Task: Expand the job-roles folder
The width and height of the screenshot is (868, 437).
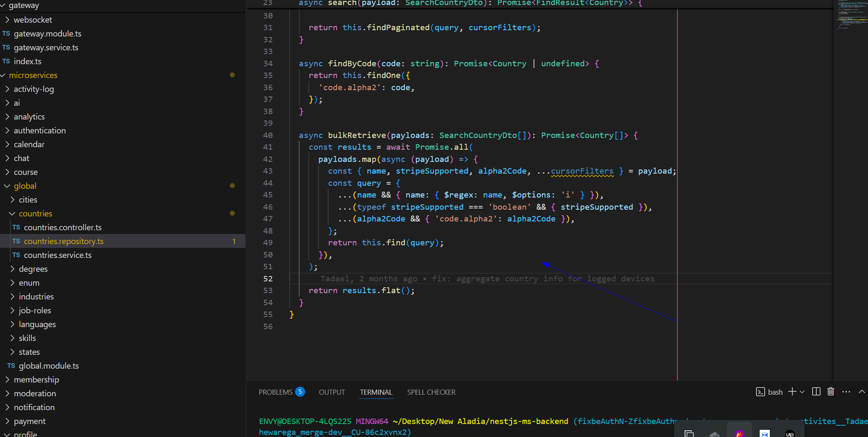Action: pos(35,310)
